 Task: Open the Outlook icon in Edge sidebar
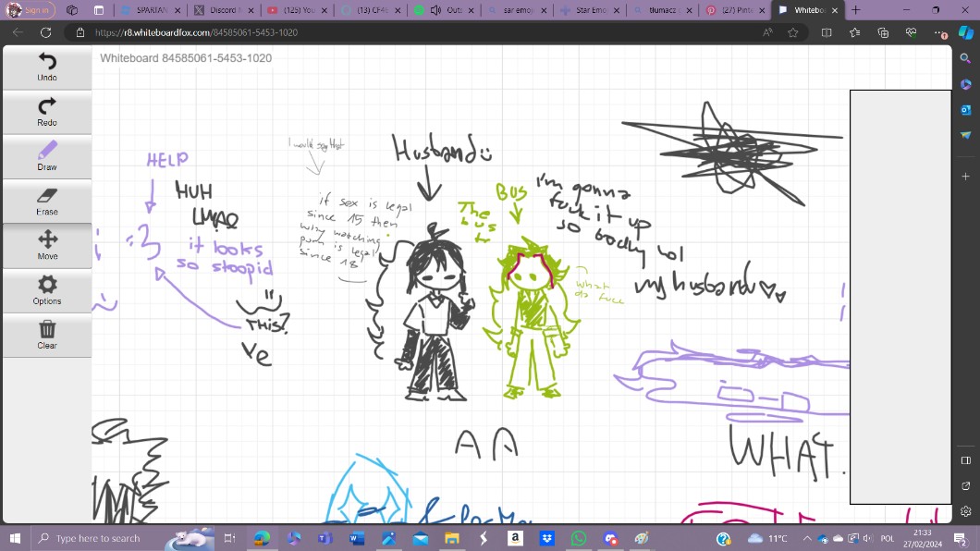click(965, 110)
